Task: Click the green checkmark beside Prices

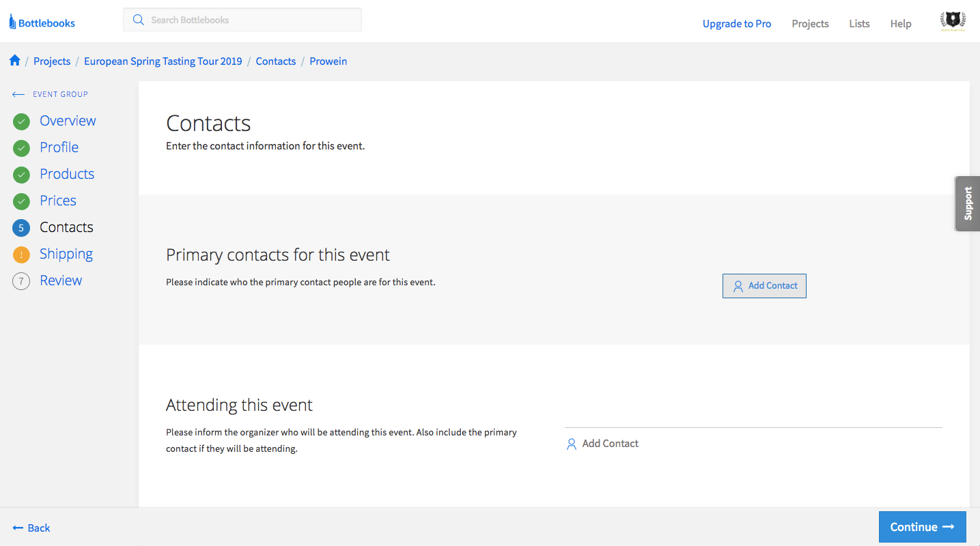Action: pyautogui.click(x=21, y=201)
